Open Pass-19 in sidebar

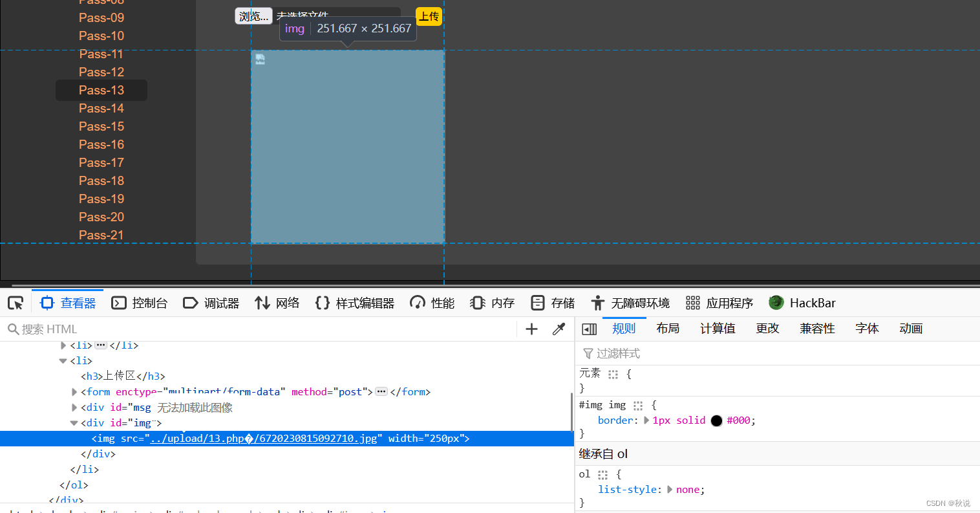[101, 199]
